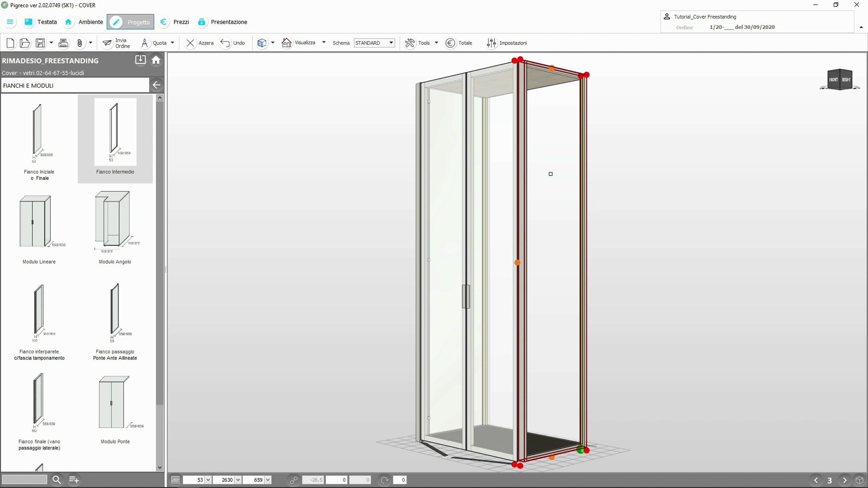Click the search magnifier icon
Screen dimensions: 868x488
pyautogui.click(x=56, y=480)
